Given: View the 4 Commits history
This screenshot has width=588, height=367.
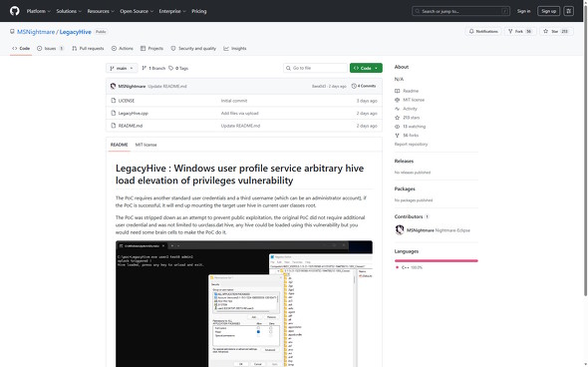Looking at the screenshot, I should click(x=364, y=86).
